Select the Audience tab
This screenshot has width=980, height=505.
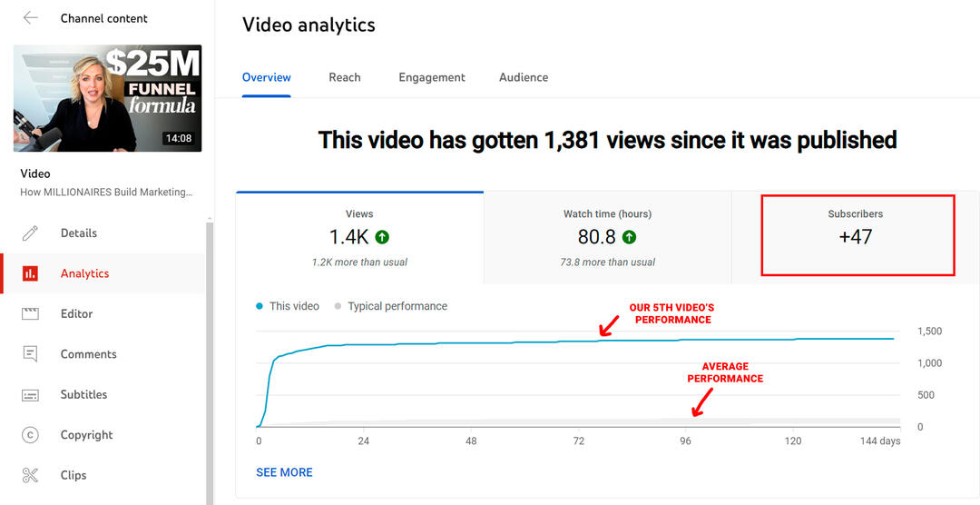524,77
